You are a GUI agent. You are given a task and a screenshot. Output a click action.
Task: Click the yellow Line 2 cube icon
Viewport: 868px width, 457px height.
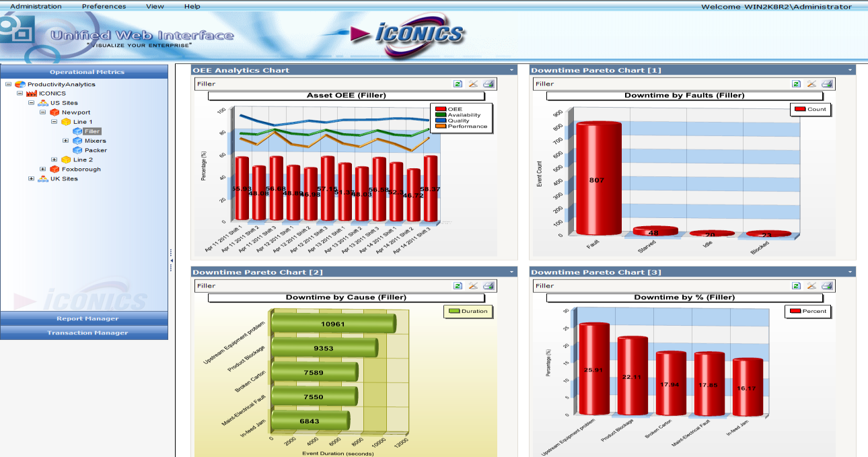(x=66, y=160)
